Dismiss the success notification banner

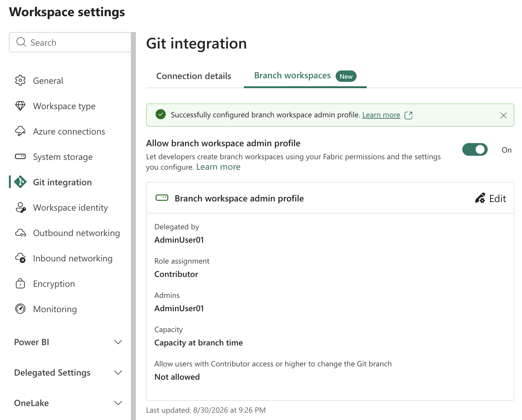click(x=504, y=115)
